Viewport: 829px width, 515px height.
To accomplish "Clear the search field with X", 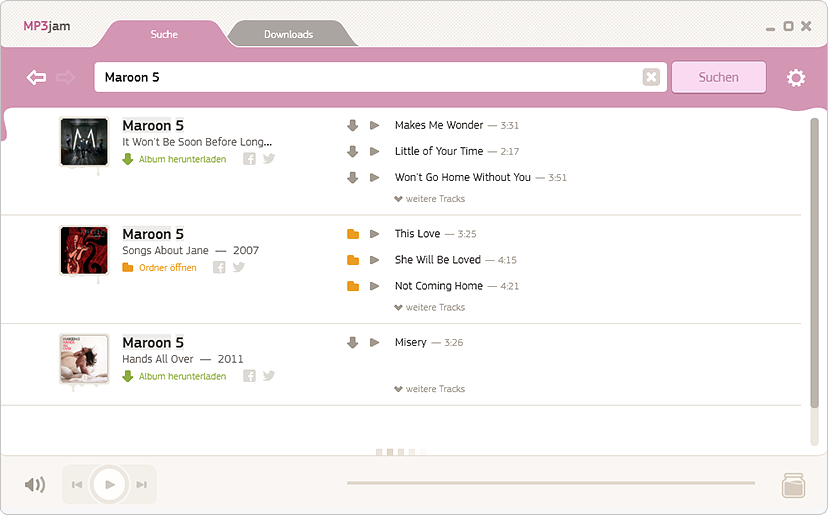I will tap(651, 77).
